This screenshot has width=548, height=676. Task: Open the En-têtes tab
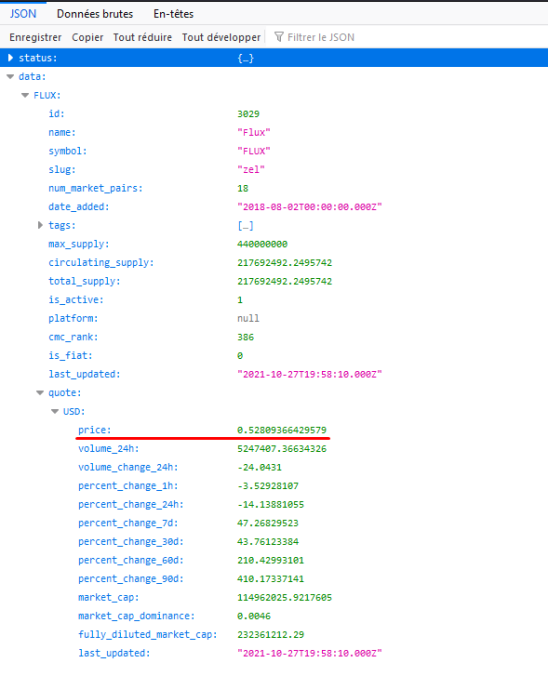coord(173,14)
